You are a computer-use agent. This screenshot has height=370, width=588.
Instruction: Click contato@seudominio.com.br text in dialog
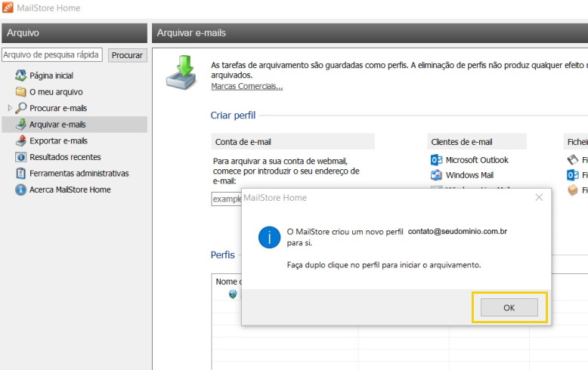(x=457, y=231)
